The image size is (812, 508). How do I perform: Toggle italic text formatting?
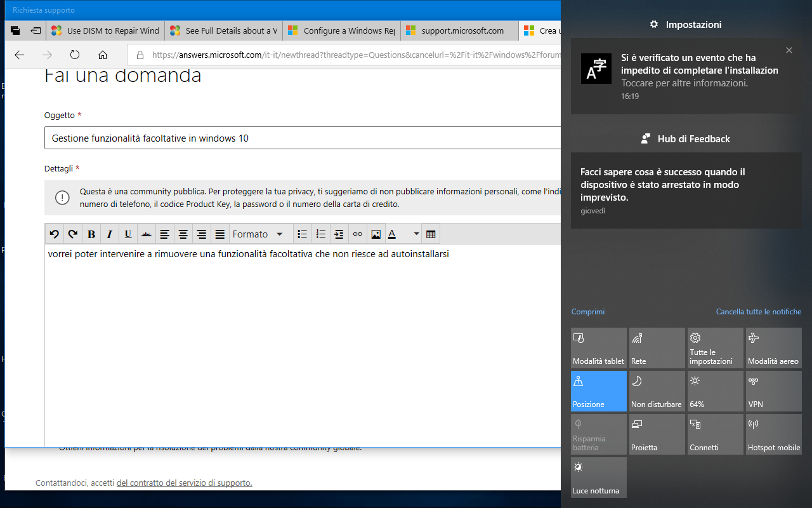tap(110, 234)
